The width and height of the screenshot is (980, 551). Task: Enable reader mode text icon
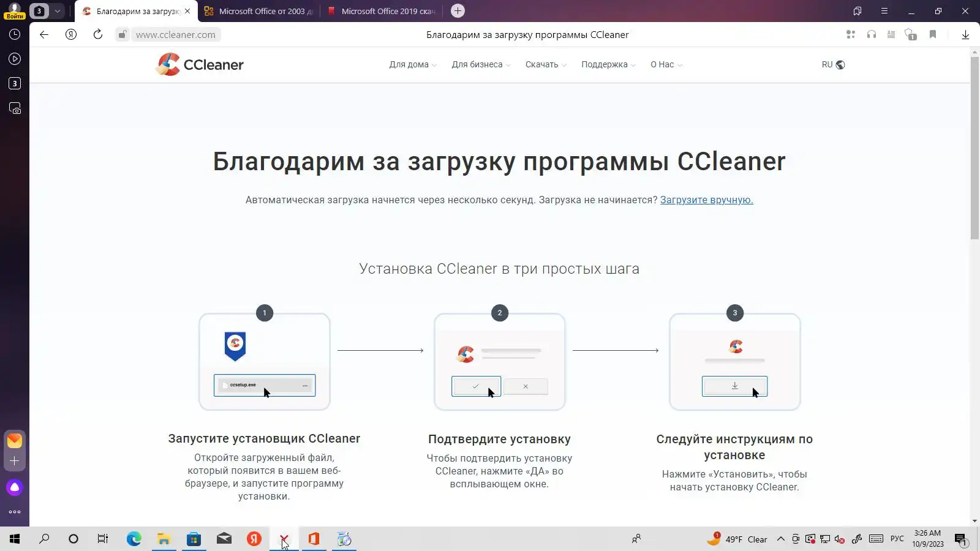(x=892, y=34)
